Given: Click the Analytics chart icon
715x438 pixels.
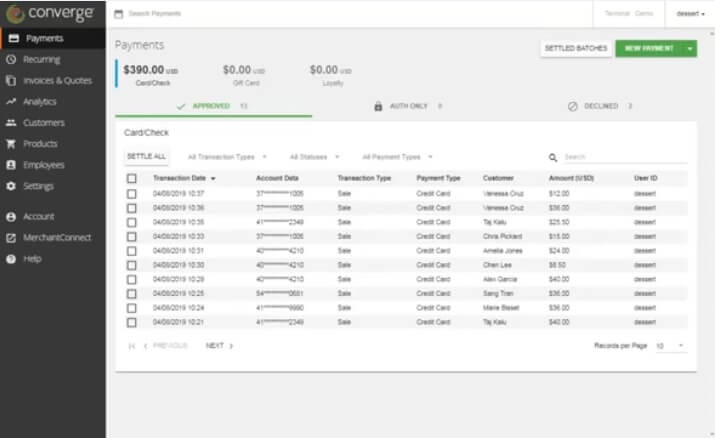Looking at the screenshot, I should click(11, 102).
